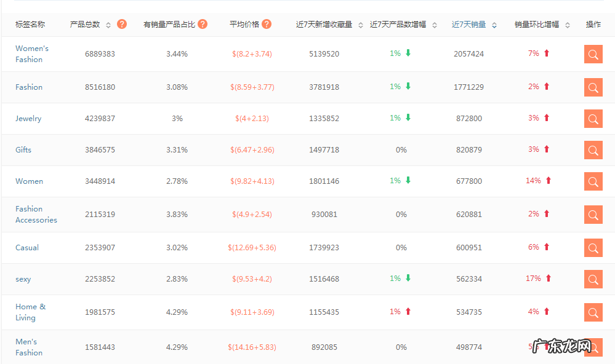Click the 2057424 sales value cell

[x=468, y=53]
